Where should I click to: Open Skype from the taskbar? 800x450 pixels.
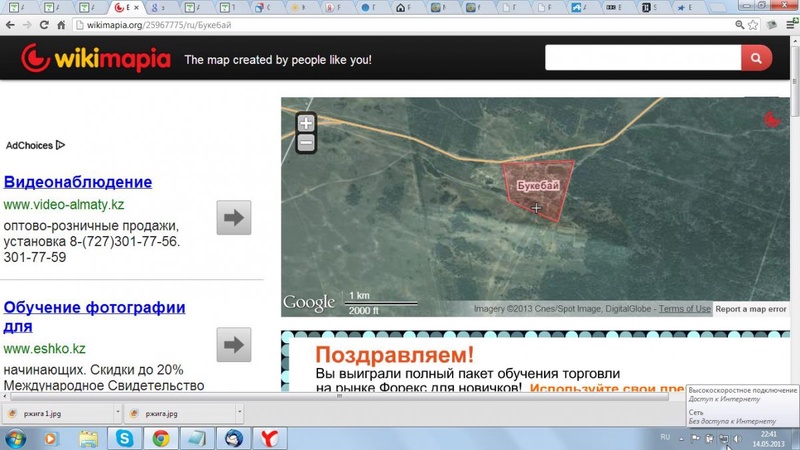(x=125, y=438)
